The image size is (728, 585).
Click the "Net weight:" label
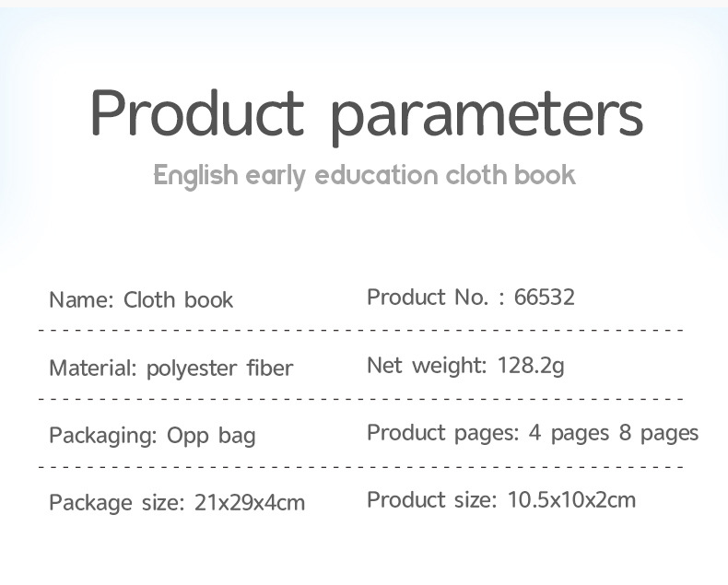point(427,366)
